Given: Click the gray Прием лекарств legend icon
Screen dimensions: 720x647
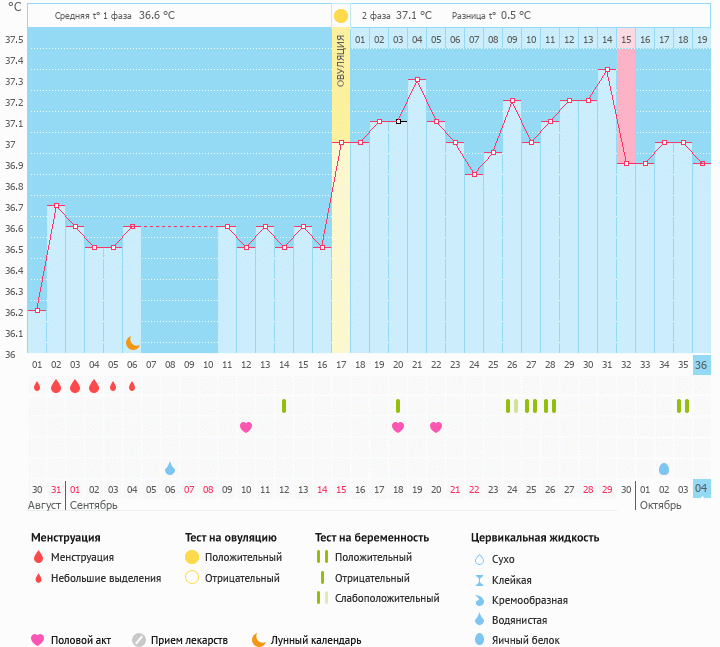Looking at the screenshot, I should pos(139,640).
